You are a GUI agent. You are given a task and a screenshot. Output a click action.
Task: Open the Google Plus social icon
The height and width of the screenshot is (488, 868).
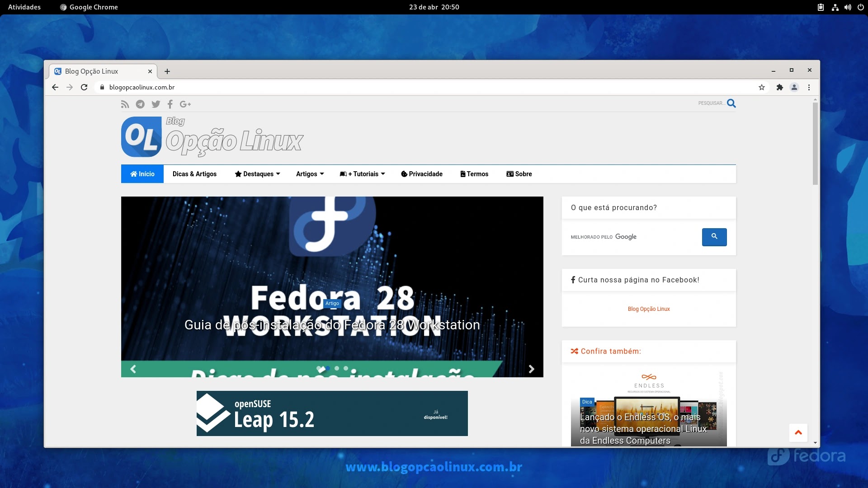click(x=185, y=104)
